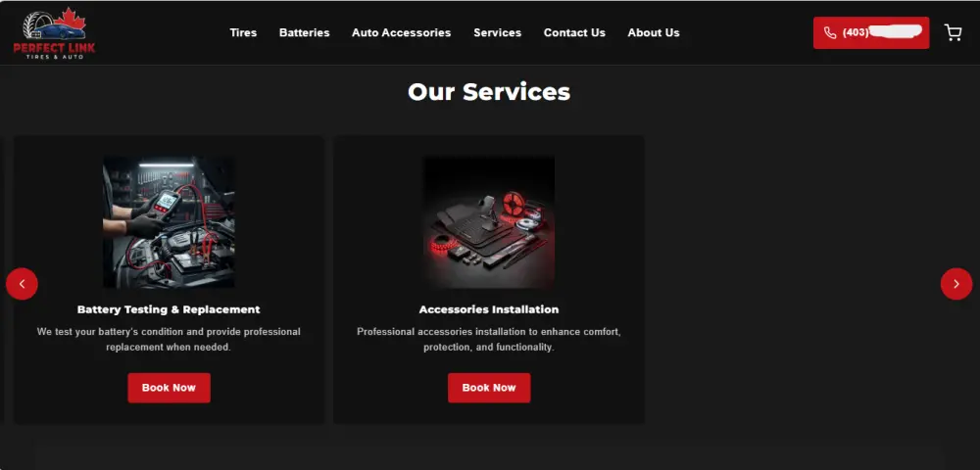Click the battery service description text
Viewport: 980px width, 470px height.
(169, 340)
